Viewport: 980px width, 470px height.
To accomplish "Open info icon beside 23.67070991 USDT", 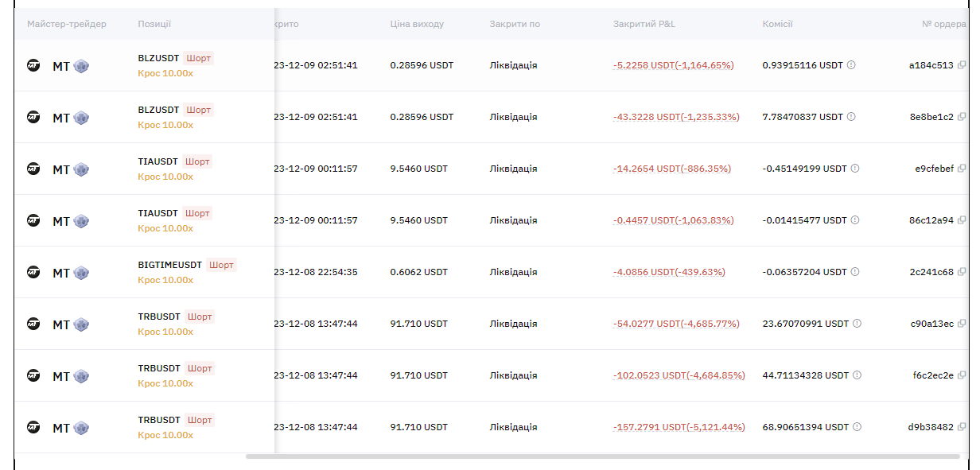I will pyautogui.click(x=857, y=324).
